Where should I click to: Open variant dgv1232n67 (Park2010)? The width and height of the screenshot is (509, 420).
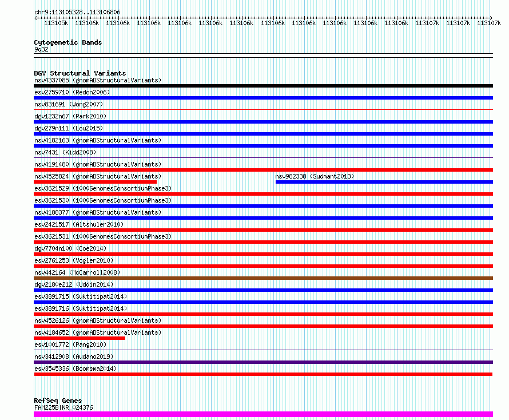70,116
